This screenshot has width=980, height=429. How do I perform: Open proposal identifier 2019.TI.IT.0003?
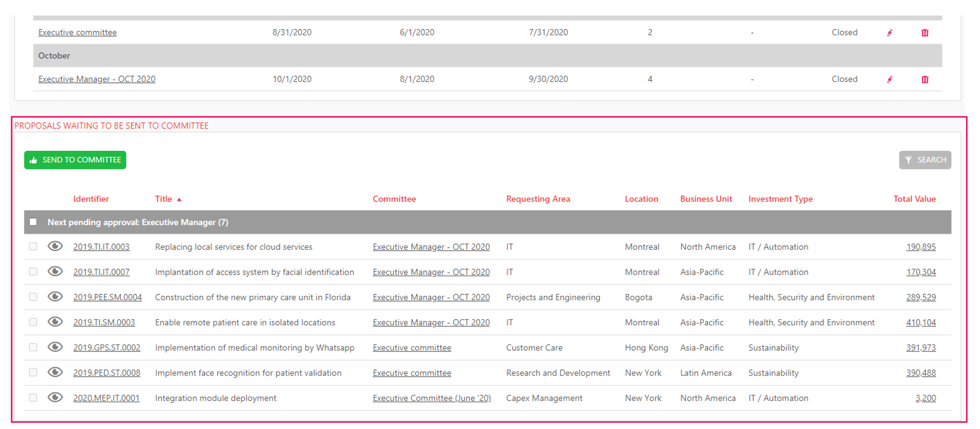[102, 247]
